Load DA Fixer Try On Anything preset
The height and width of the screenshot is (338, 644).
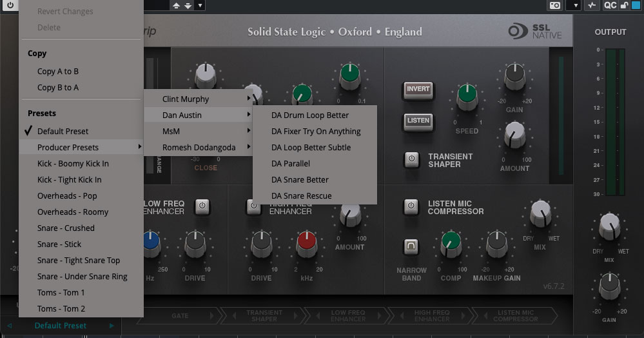(315, 131)
